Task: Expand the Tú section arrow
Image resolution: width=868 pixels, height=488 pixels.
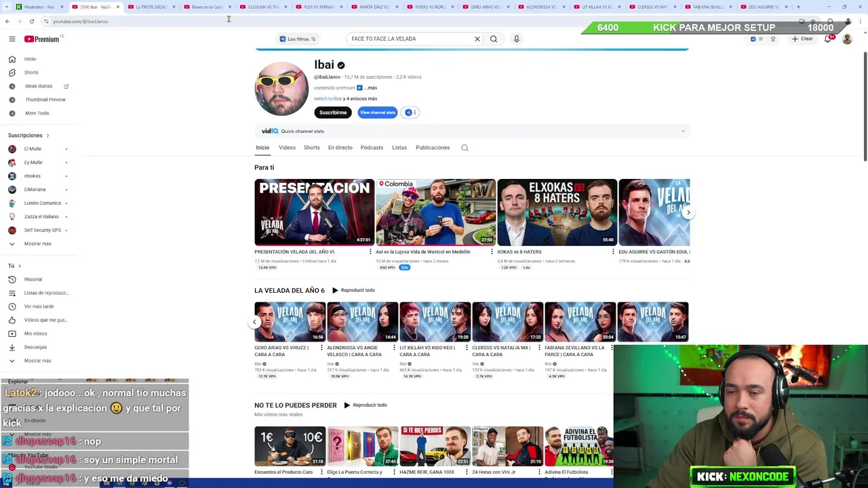Action: (x=19, y=266)
